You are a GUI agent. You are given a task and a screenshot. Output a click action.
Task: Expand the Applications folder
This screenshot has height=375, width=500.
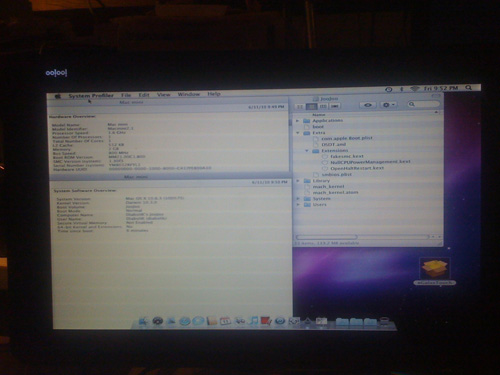pyautogui.click(x=298, y=121)
